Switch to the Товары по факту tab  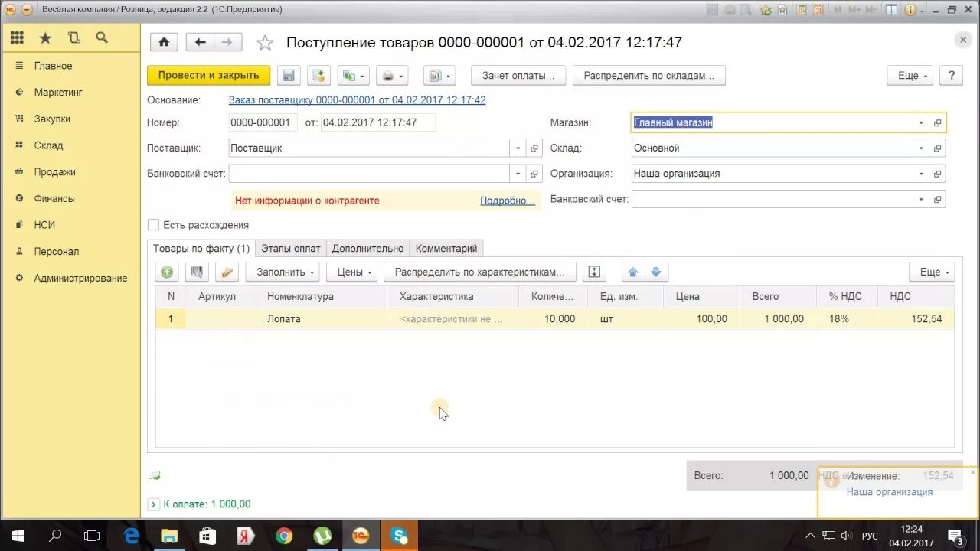pyautogui.click(x=201, y=248)
